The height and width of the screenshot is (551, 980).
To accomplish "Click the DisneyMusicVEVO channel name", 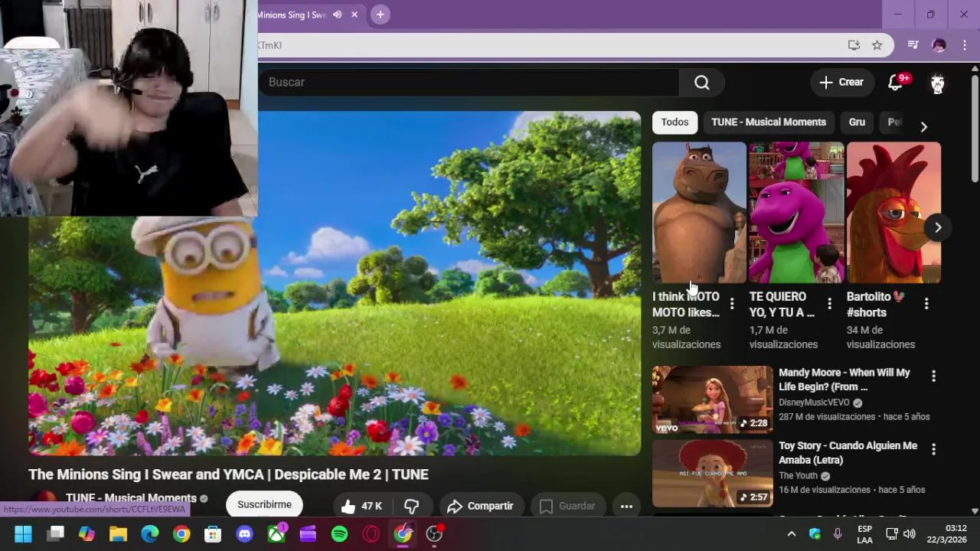I will (x=814, y=403).
